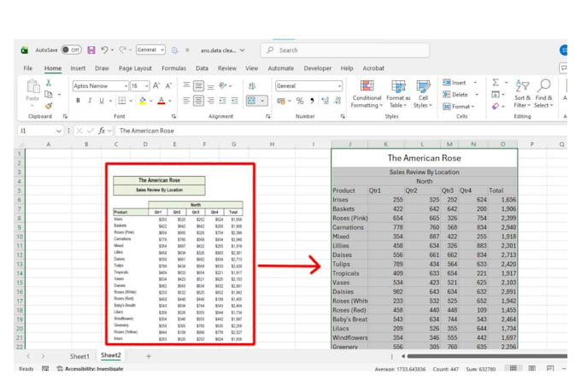Toggle Center horizontal alignment

pos(198,101)
